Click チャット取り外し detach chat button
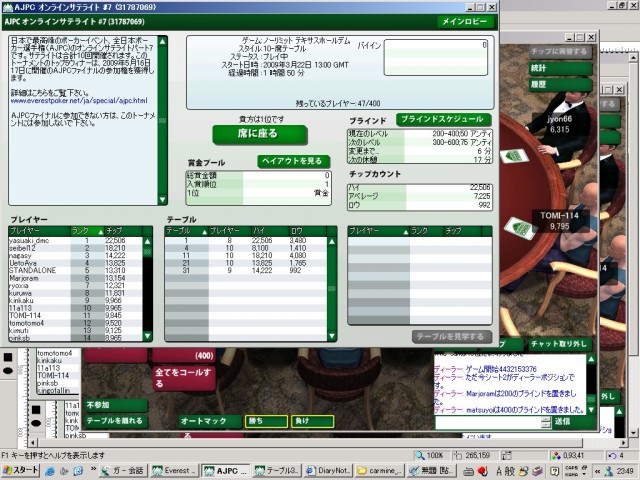 pyautogui.click(x=559, y=344)
